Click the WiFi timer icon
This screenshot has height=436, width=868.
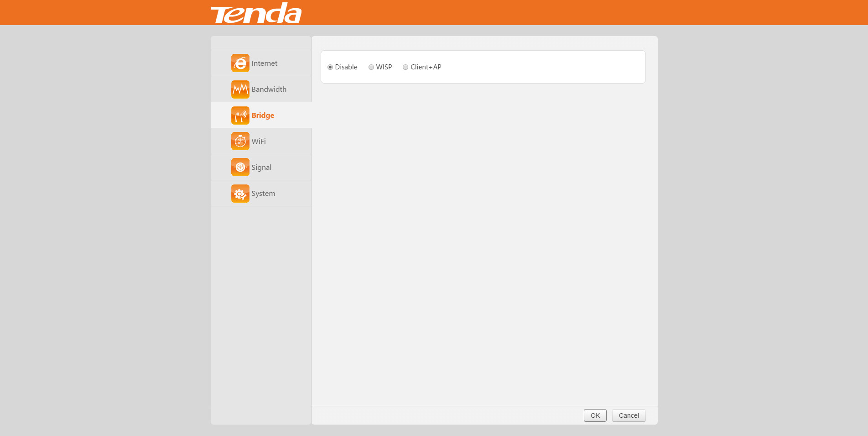pos(240,141)
